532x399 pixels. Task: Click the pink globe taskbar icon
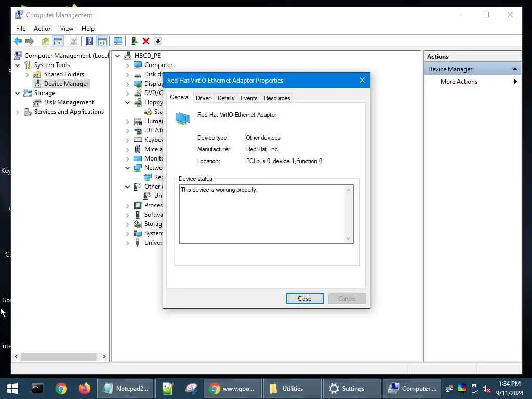pyautogui.click(x=191, y=389)
